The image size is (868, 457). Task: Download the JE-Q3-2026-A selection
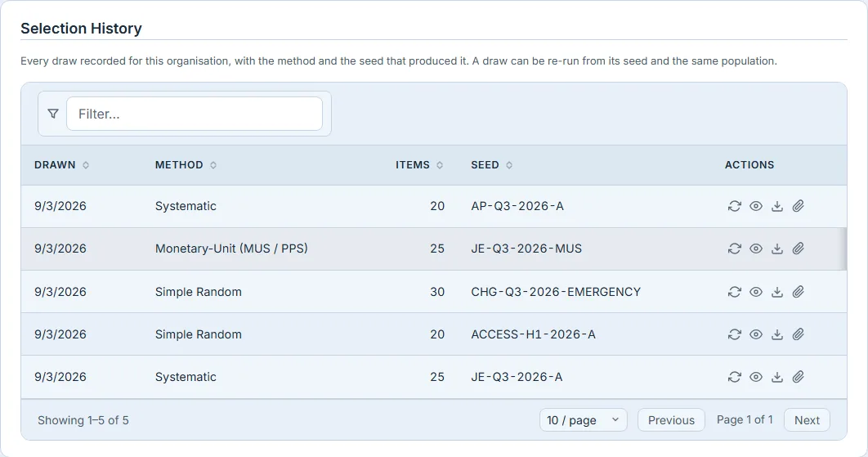[x=777, y=377]
